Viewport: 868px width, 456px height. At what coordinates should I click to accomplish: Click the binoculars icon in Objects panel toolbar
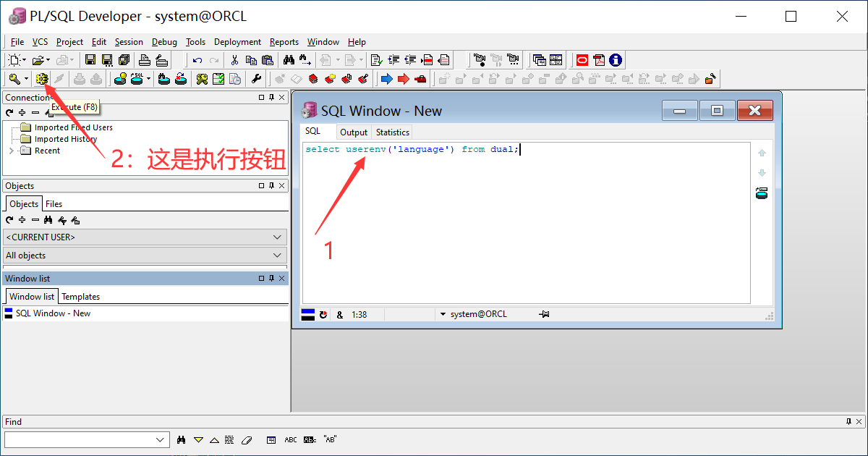48,220
